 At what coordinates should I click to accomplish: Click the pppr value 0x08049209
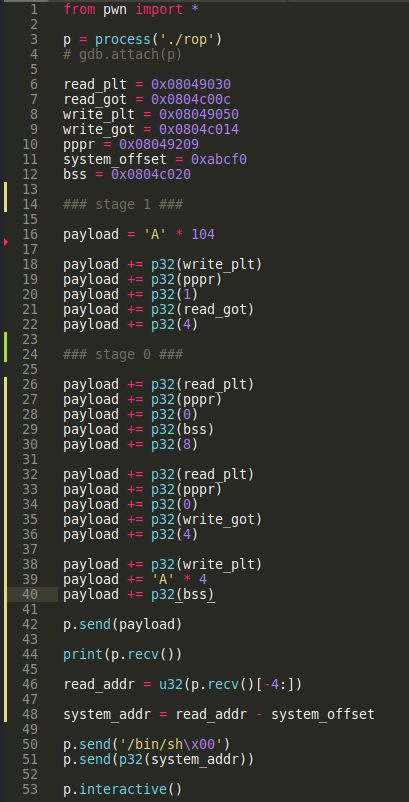click(x=159, y=144)
